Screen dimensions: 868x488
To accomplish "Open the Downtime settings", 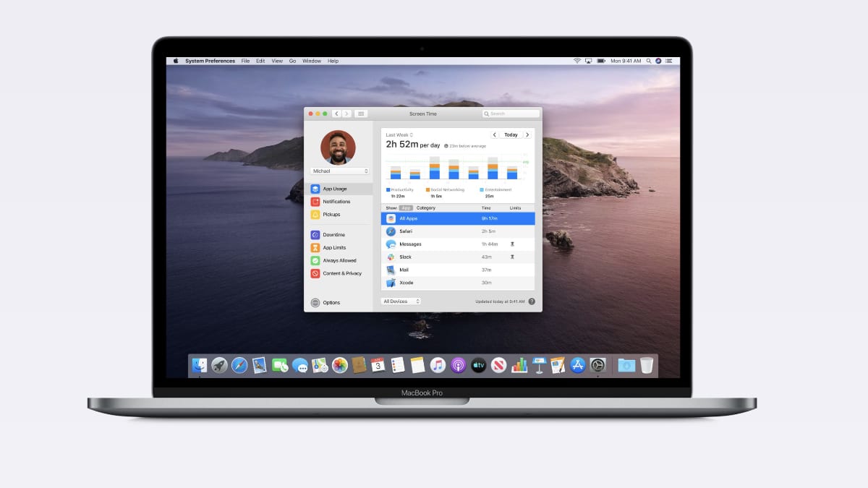I will pos(333,235).
